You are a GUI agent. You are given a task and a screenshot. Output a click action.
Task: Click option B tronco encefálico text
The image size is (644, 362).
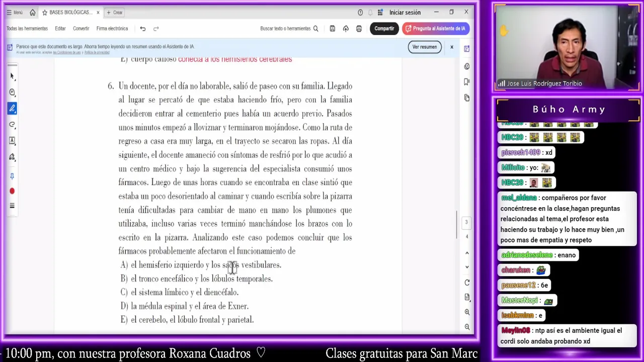click(197, 279)
